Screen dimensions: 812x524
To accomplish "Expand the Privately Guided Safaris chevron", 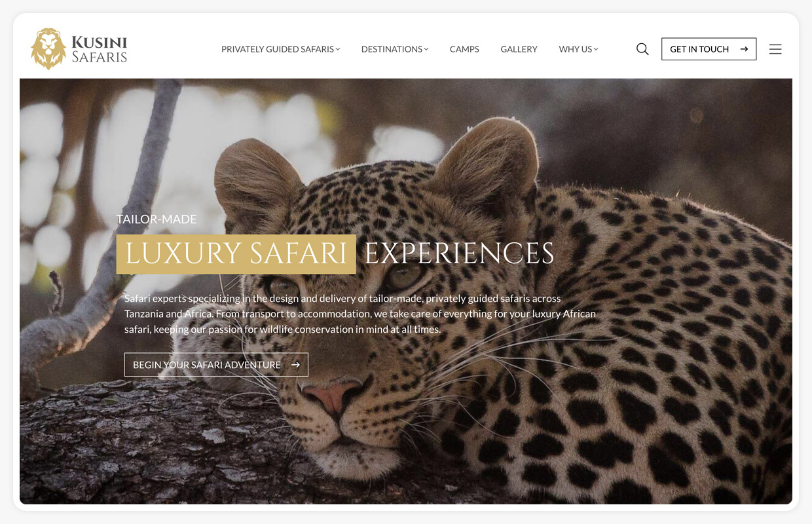I will point(338,49).
